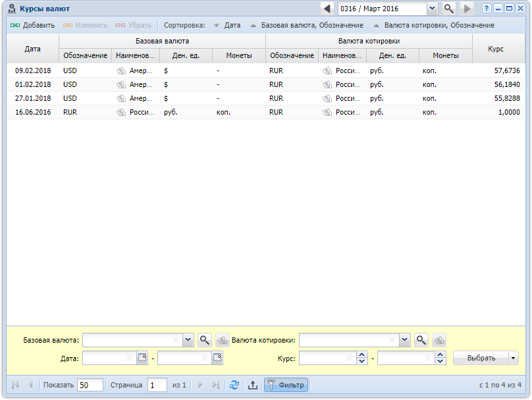Open the Выбрать button dropdown arrow
Screen dimensions: 532x400
coord(513,358)
